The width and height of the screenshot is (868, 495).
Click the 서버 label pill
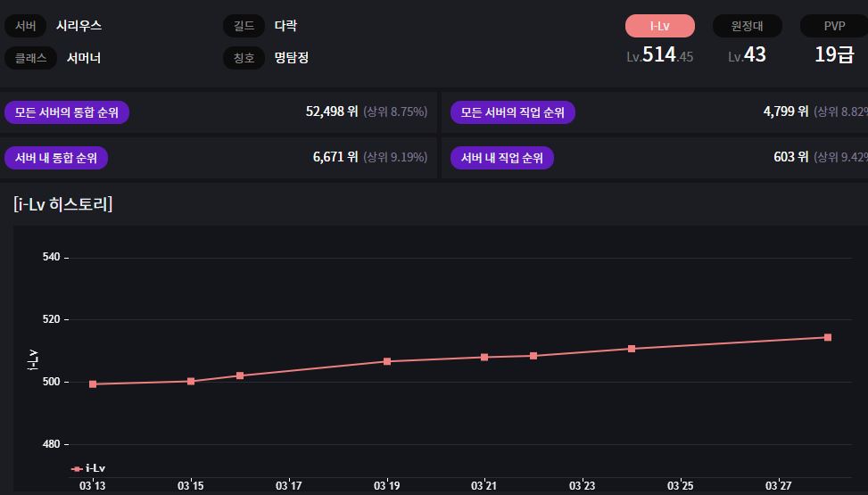click(x=25, y=26)
